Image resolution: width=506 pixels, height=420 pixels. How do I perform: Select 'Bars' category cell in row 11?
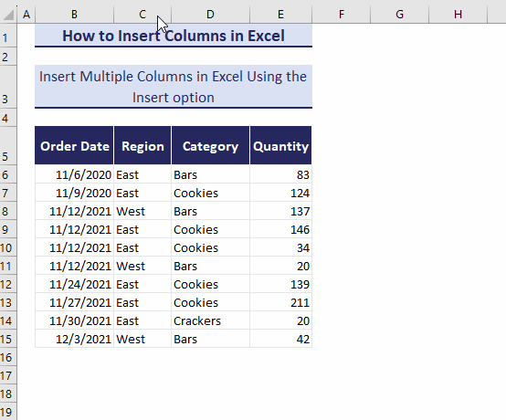(210, 266)
